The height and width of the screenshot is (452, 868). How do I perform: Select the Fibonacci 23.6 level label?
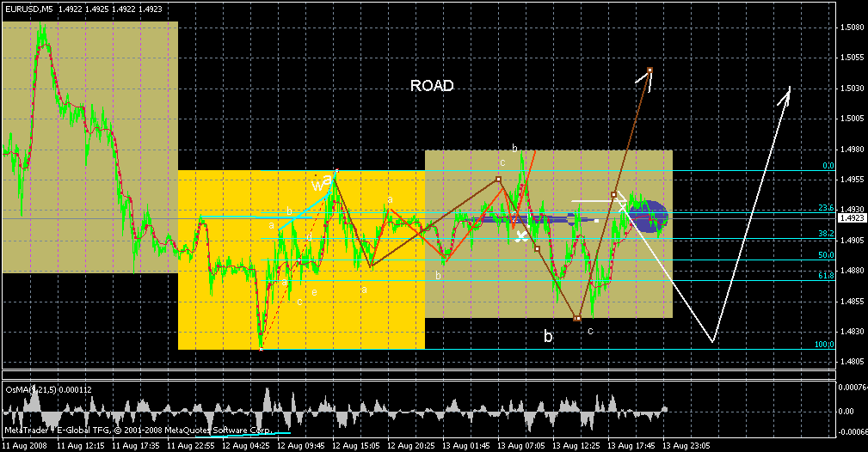827,208
